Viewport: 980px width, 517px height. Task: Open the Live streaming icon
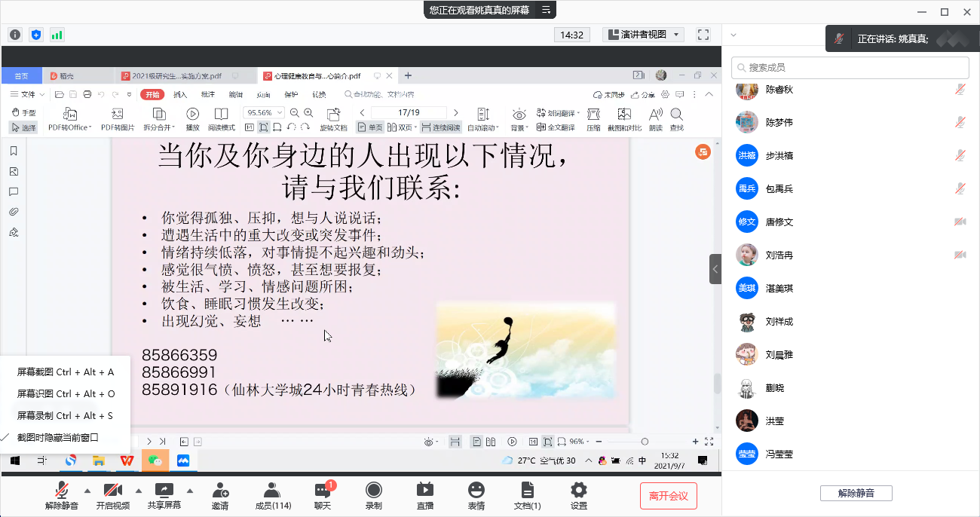point(424,494)
